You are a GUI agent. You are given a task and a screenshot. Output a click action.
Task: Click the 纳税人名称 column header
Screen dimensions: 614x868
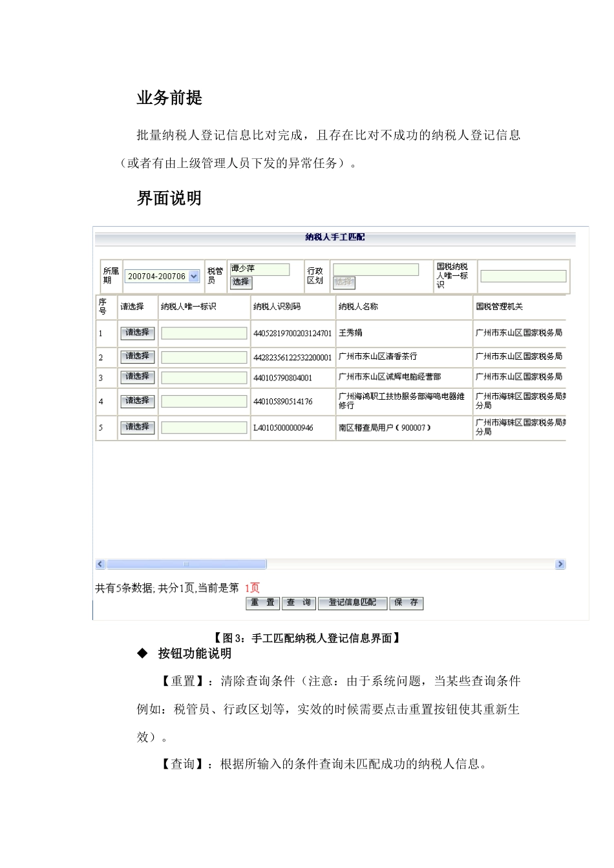coord(358,307)
